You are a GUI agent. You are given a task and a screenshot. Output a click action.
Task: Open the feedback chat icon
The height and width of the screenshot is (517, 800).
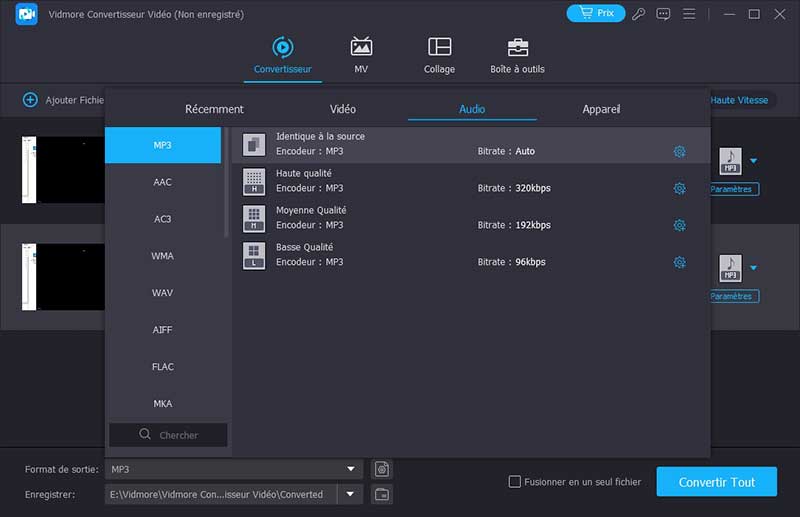[x=663, y=14]
